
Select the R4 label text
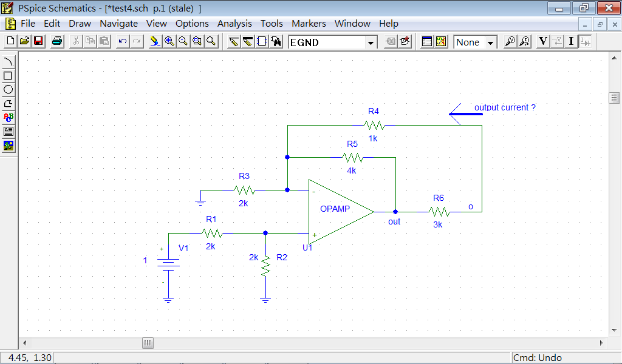click(374, 111)
